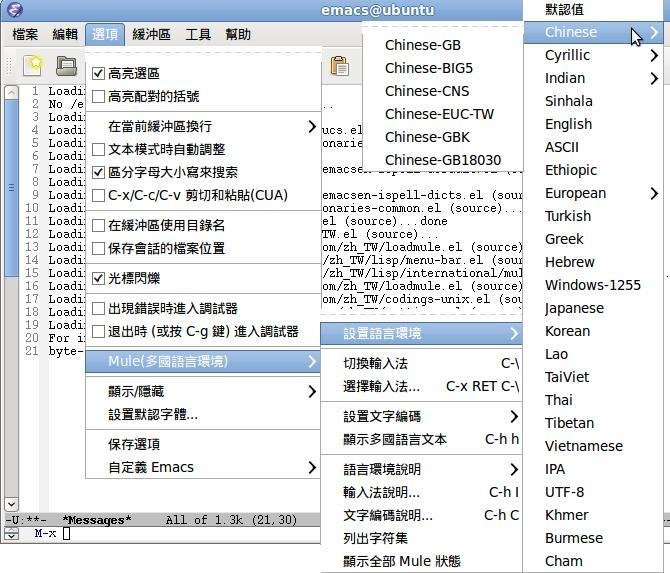The width and height of the screenshot is (670, 573).
Task: Click the new file toolbar icon
Action: [33, 66]
